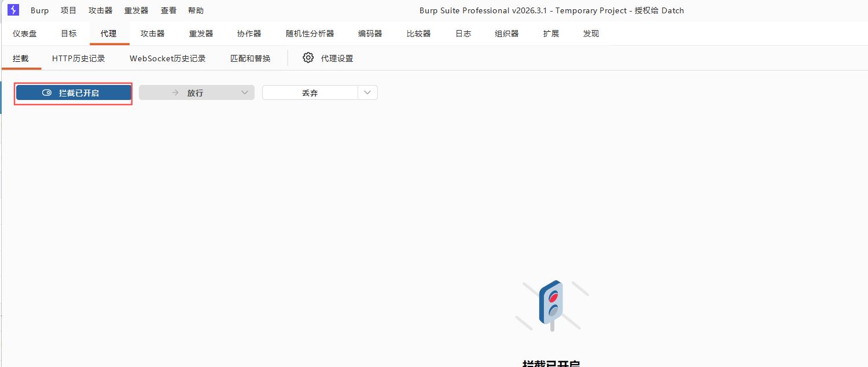This screenshot has height=367, width=868.
Task: Open the 扩展 tab
Action: coord(551,34)
